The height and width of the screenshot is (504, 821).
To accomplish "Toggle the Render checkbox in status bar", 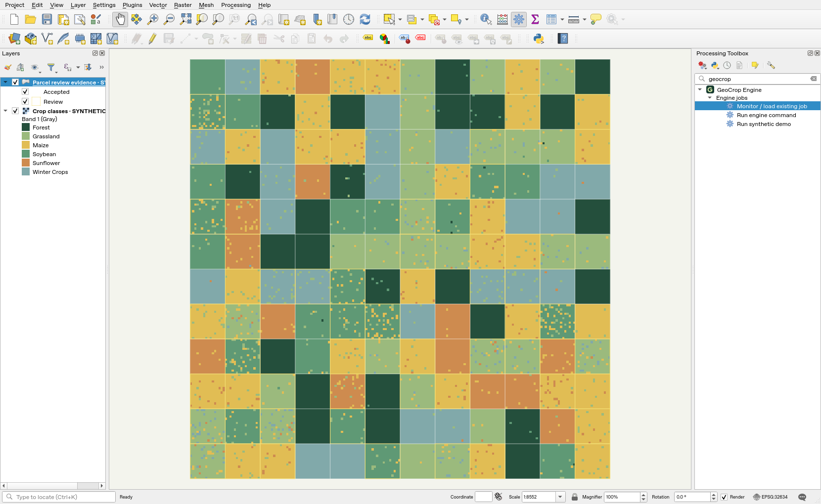I will tap(724, 497).
